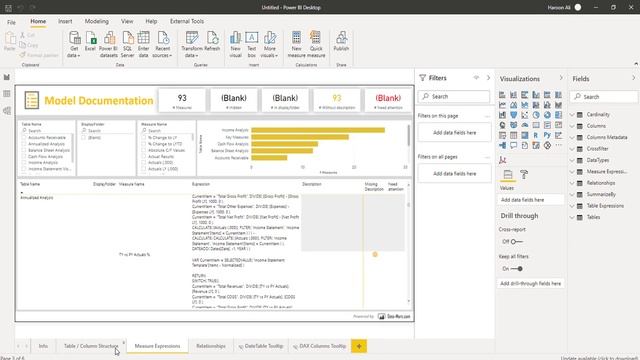Open the Relationships page tab
The height and width of the screenshot is (360, 640).
point(211,346)
